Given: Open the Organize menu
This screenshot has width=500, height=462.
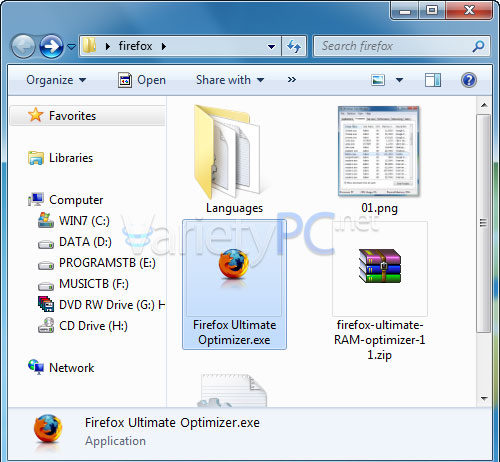Looking at the screenshot, I should tap(56, 80).
